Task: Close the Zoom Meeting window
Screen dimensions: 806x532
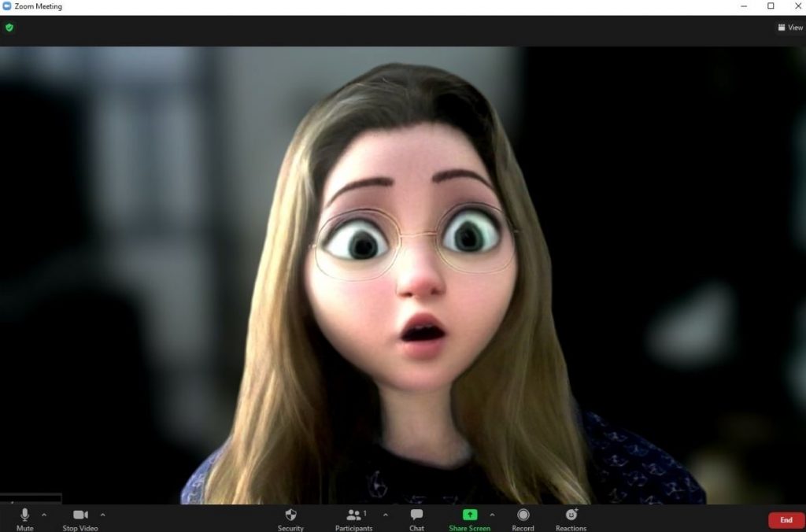Action: (796, 6)
